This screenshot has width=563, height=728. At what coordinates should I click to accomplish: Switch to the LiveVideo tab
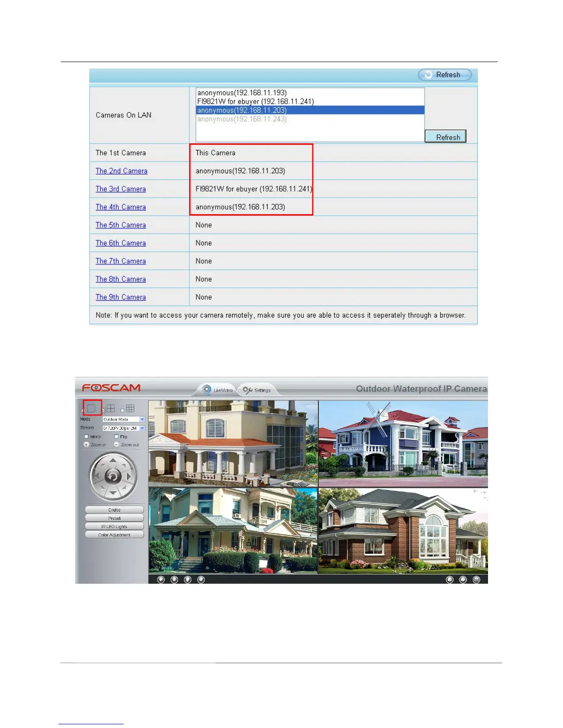(x=218, y=390)
